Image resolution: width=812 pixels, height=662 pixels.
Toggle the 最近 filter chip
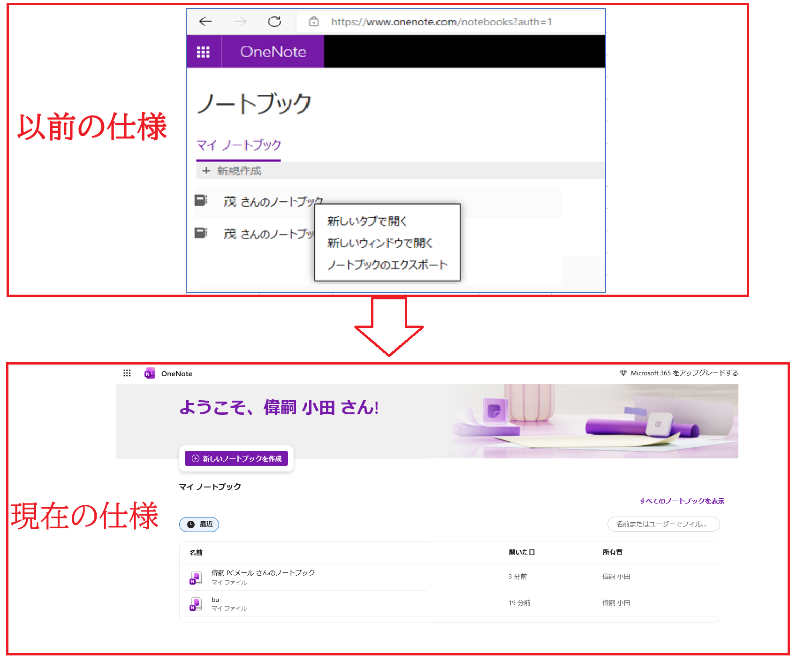pyautogui.click(x=199, y=524)
